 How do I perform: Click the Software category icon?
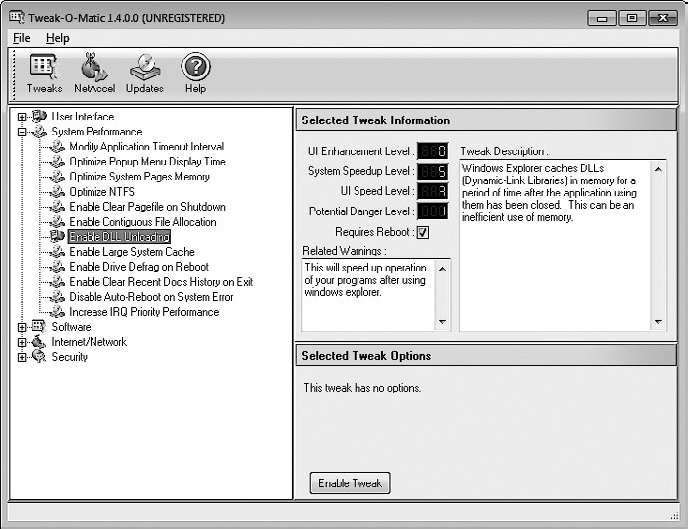pyautogui.click(x=39, y=326)
